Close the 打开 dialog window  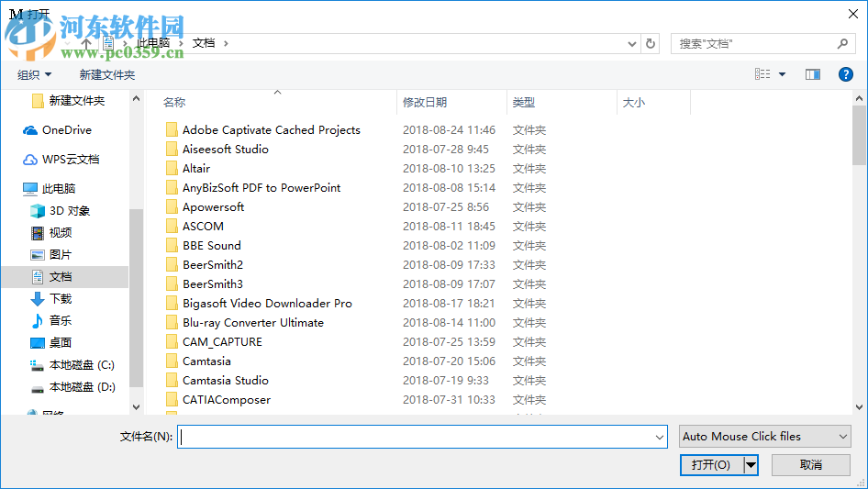853,14
